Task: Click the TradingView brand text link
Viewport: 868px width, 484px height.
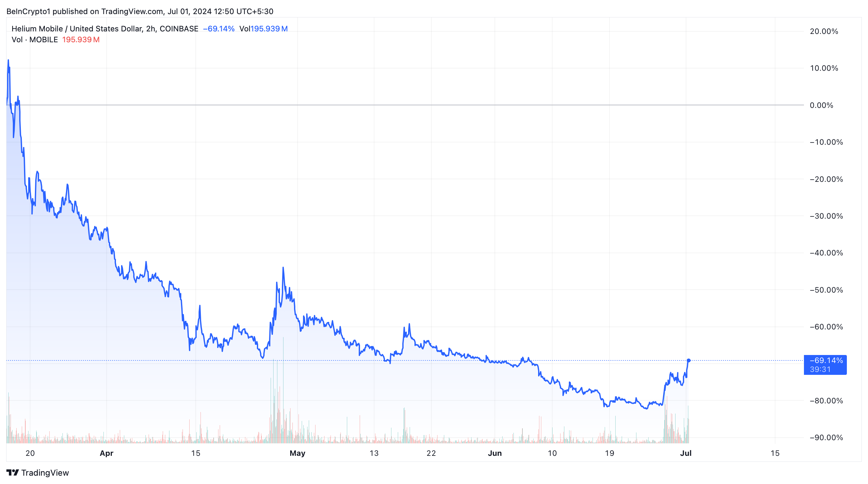Action: [x=45, y=472]
